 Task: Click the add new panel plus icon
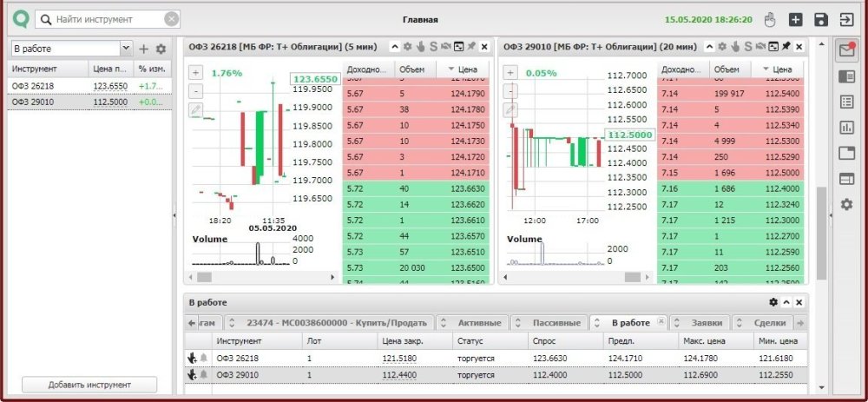[795, 19]
